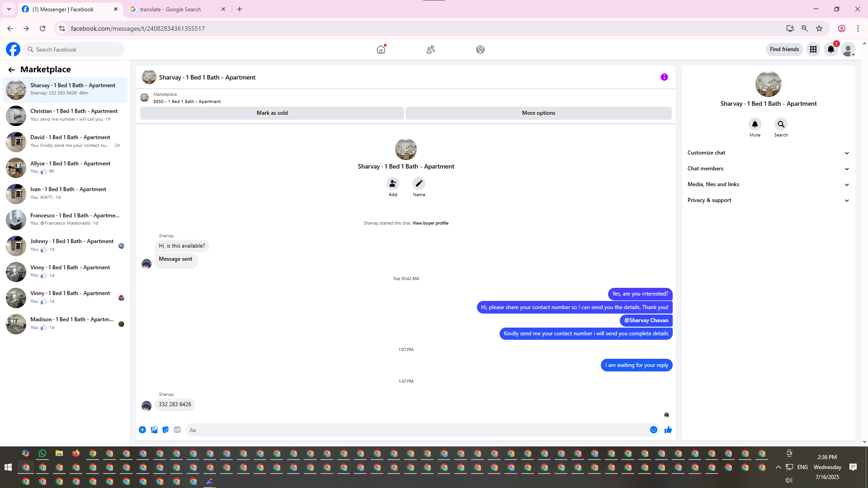Go back from Marketplace with the arrow
This screenshot has height=488, width=868.
point(11,70)
